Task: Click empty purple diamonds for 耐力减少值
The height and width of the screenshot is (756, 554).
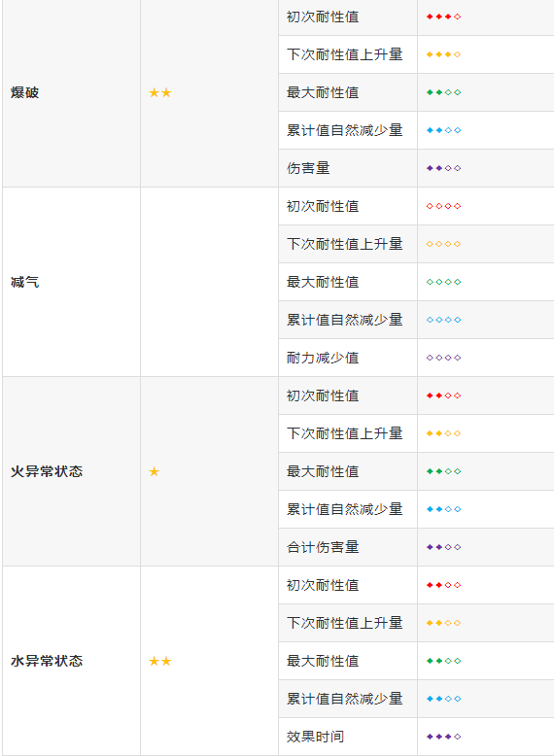Action: [443, 358]
